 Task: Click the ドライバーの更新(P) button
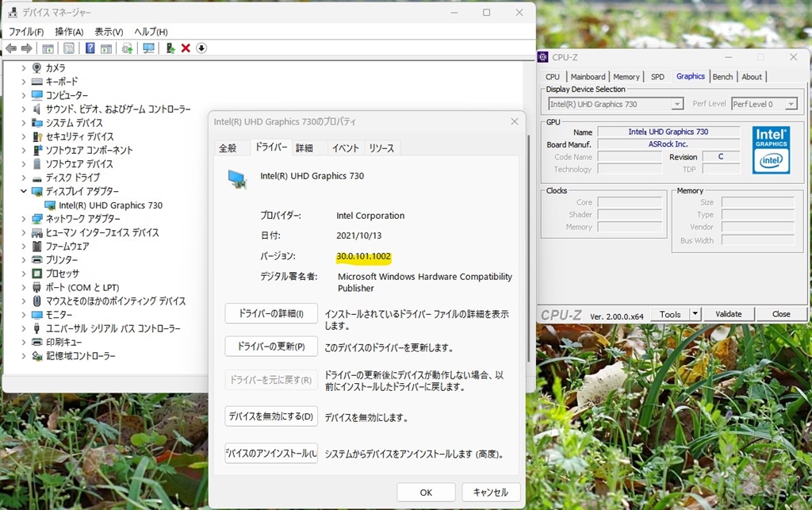[270, 346]
